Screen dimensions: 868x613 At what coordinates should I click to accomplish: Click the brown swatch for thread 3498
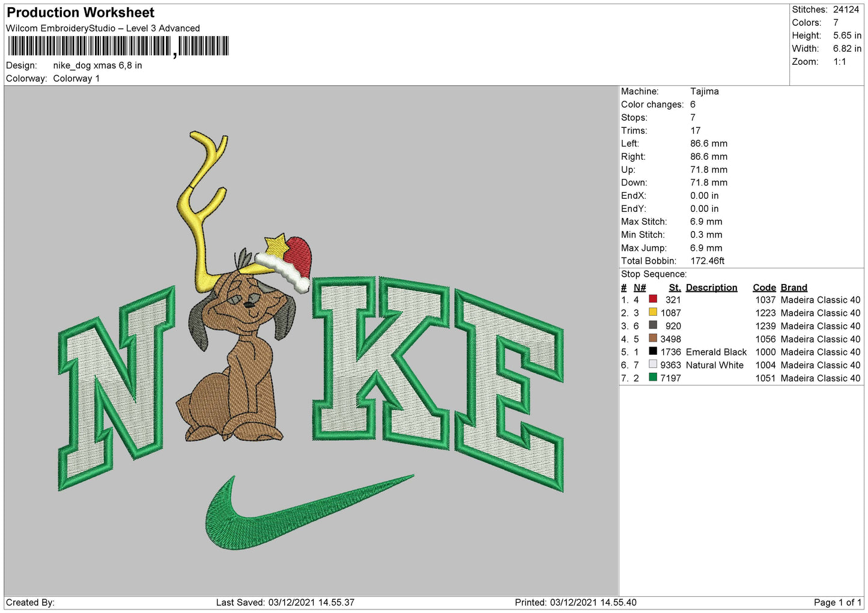tap(653, 338)
